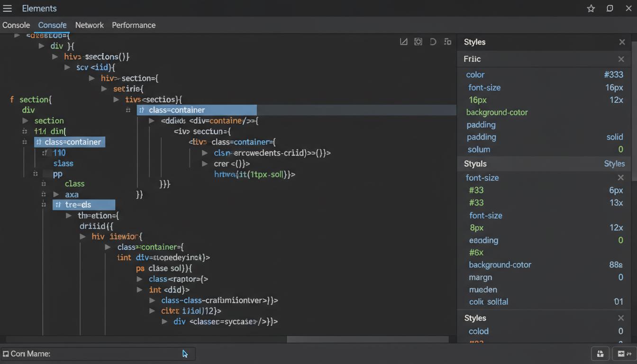Click the Styles link in the Styuls header
The width and height of the screenshot is (637, 364).
click(x=614, y=164)
